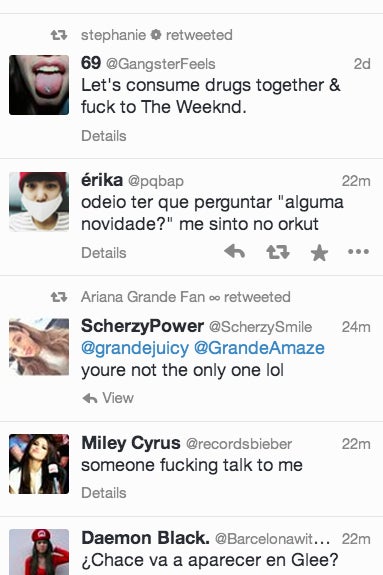Expand Details under érika's tweet
Viewport: 383px width, 575px height.
[104, 253]
